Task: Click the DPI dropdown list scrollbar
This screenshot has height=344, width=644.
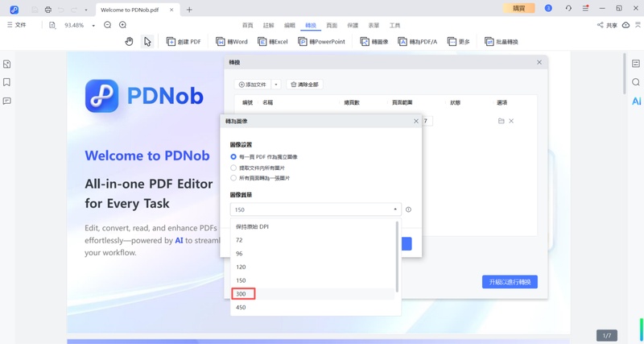Action: pos(397,256)
